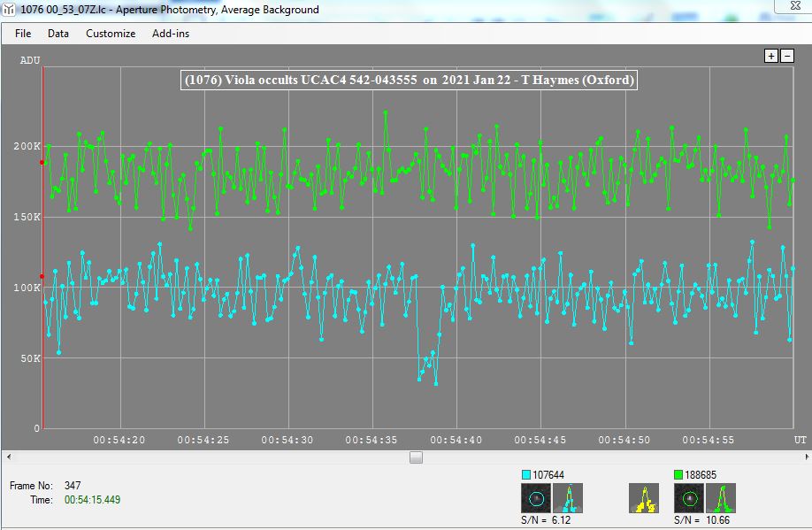Open the Customize menu
The image size is (812, 530).
(x=111, y=34)
